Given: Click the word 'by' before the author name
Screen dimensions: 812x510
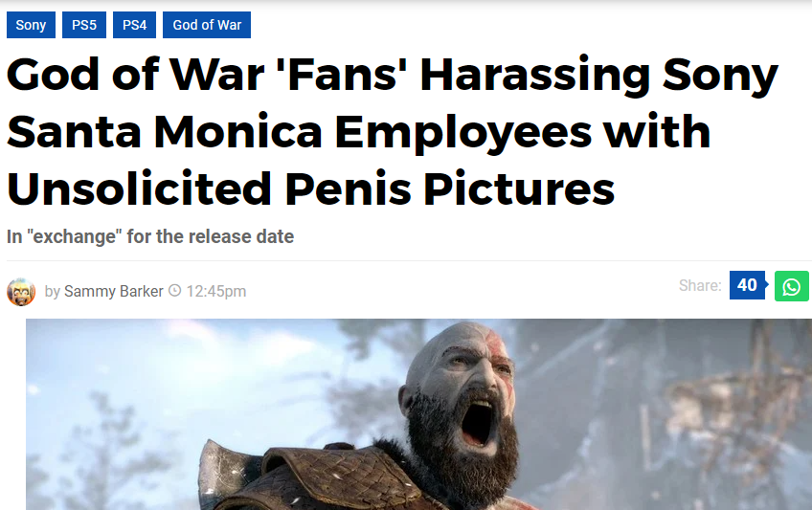Looking at the screenshot, I should (x=53, y=292).
